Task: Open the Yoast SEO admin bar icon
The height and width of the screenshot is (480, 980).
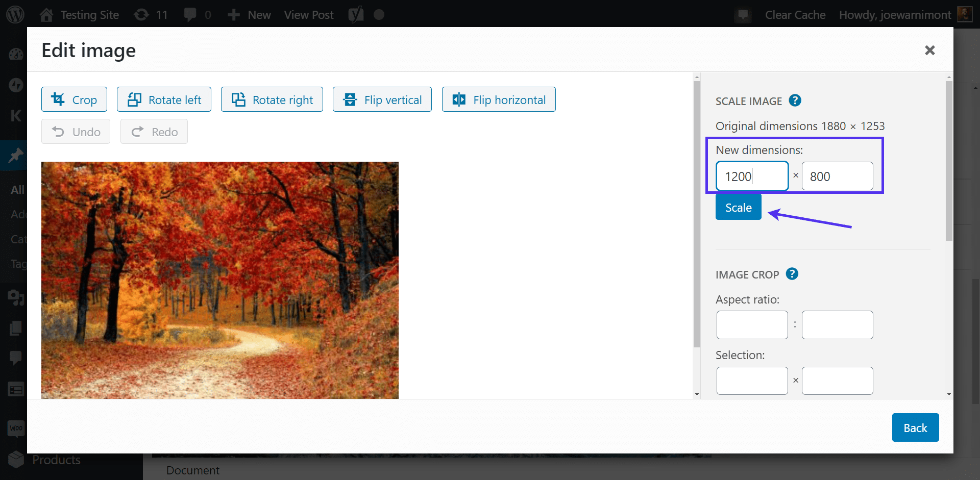Action: [356, 14]
